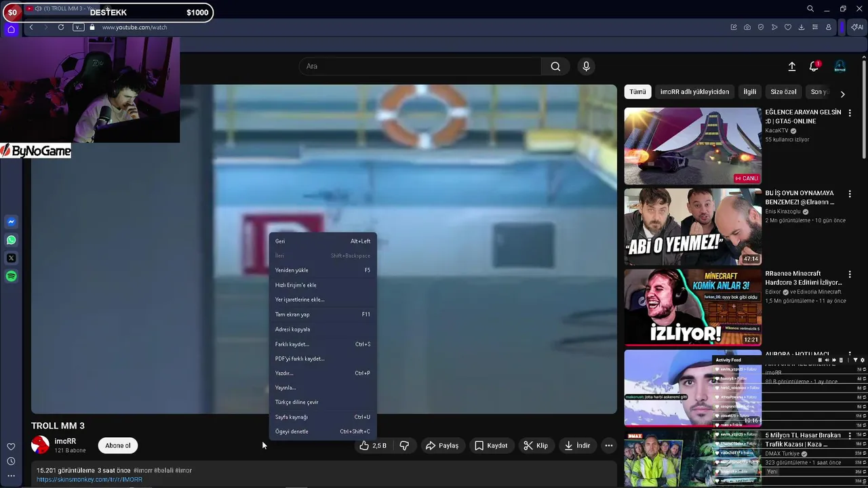Viewport: 868px width, 488px height.
Task: Open WhatsApp in the browser sidebar
Action: coord(12,240)
